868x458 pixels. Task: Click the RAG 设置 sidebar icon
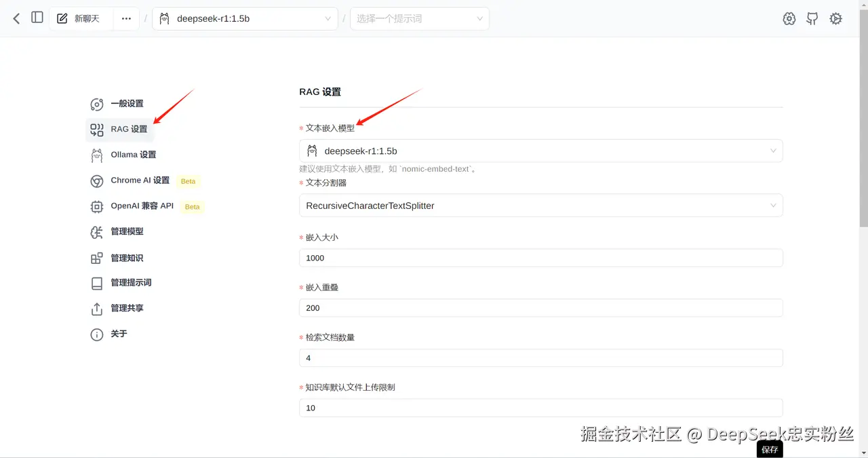pos(97,130)
